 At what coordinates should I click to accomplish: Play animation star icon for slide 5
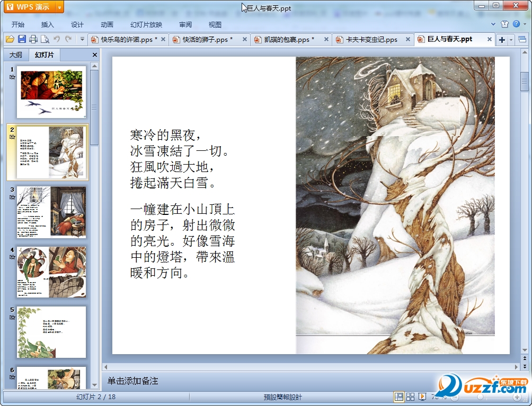(12, 317)
